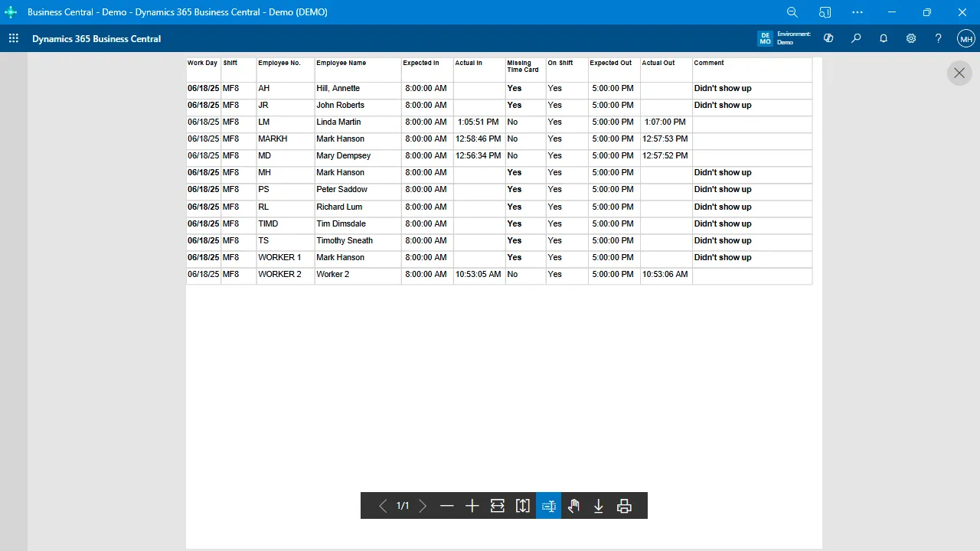Open the app launcher waffle menu
This screenshot has width=980, height=551.
(x=14, y=39)
